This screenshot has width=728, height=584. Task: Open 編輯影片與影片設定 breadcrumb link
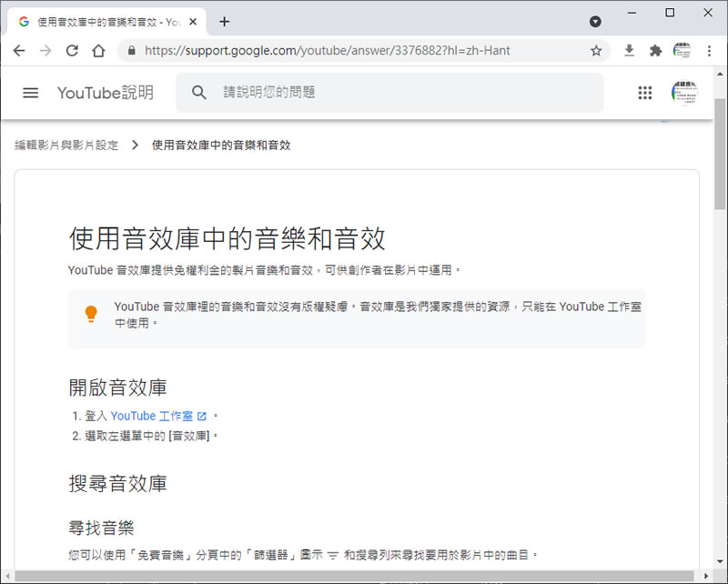pyautogui.click(x=66, y=146)
